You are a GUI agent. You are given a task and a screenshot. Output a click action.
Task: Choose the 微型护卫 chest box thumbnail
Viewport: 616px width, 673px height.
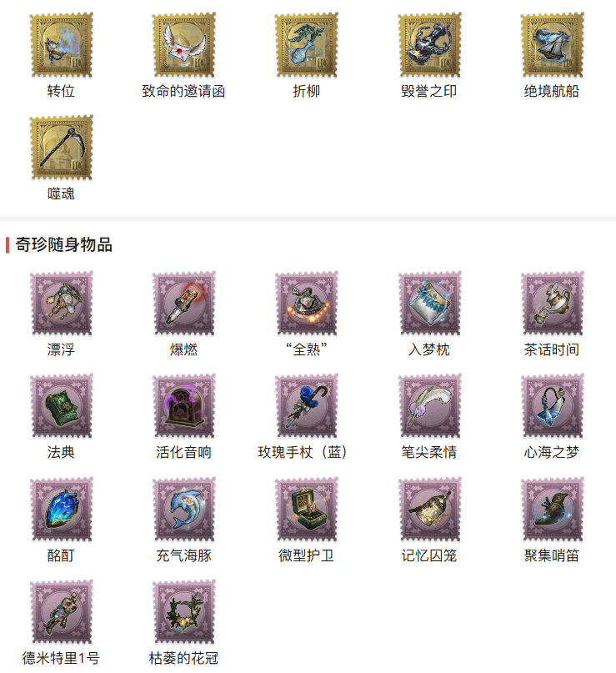point(306,510)
